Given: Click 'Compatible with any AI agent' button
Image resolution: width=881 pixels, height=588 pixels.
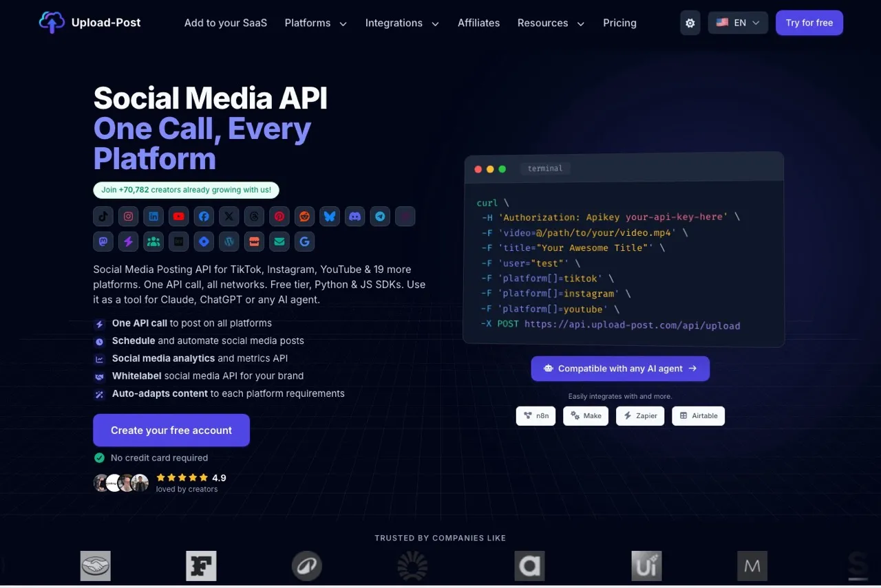Looking at the screenshot, I should tap(620, 369).
